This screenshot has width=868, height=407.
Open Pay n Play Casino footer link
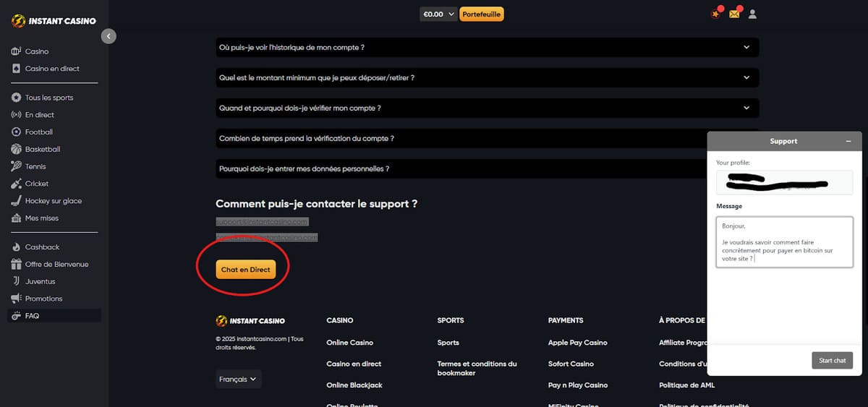pos(578,385)
